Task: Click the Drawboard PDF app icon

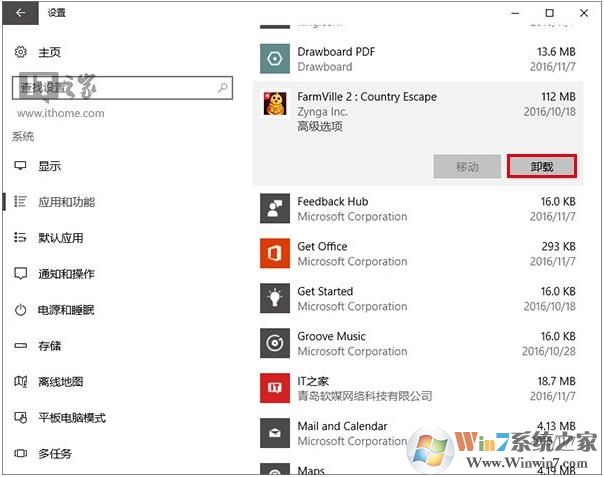Action: [x=275, y=59]
